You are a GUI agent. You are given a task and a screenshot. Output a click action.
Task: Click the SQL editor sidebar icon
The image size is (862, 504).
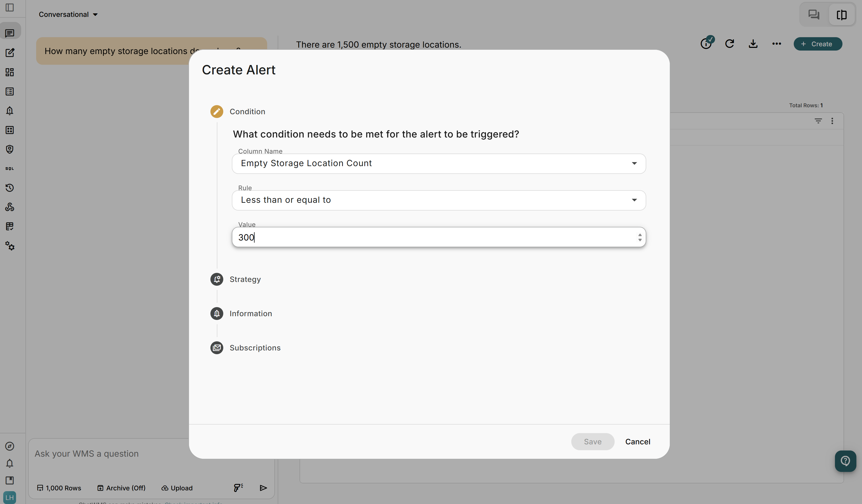tap(10, 169)
